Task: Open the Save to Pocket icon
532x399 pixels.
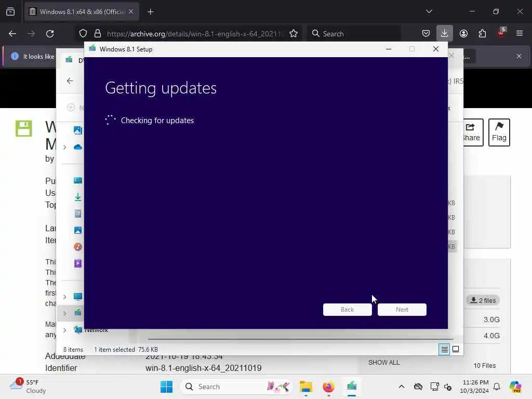Action: [x=426, y=34]
